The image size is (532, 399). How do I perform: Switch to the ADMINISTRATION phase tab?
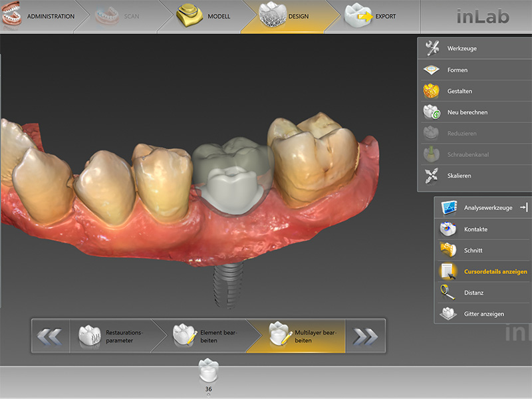[x=43, y=17]
